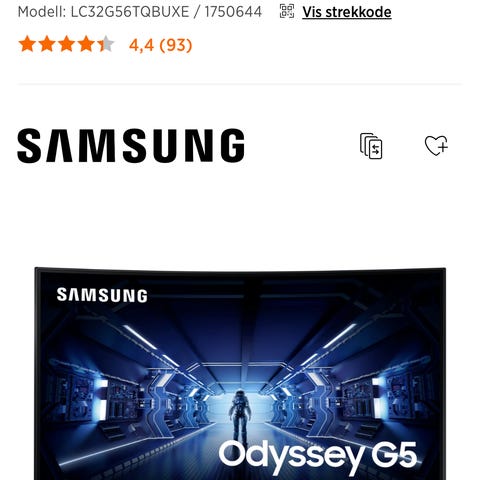Viewport: 480px width, 480px height.
Task: Click the white Samsung logo on the monitor screen
Action: [102, 295]
